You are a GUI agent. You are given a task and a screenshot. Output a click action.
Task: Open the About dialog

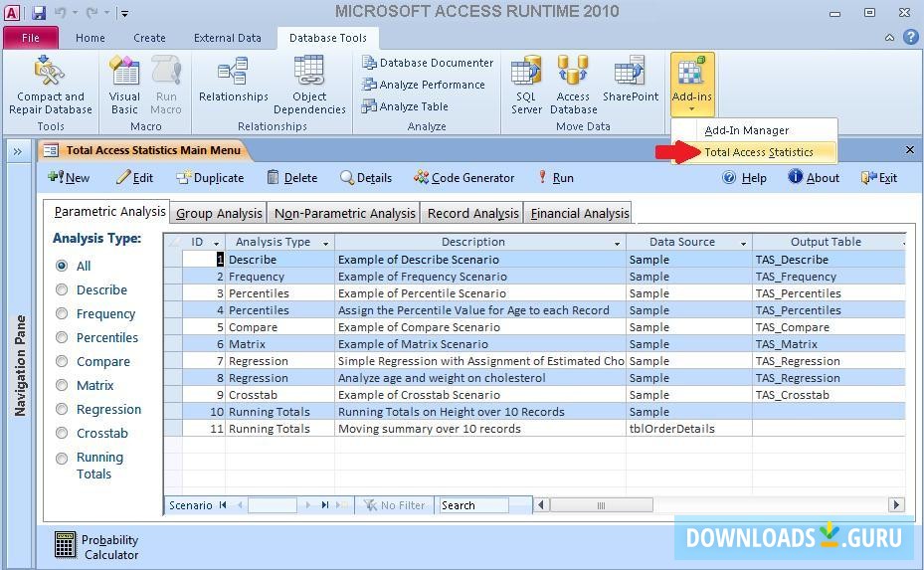click(814, 177)
